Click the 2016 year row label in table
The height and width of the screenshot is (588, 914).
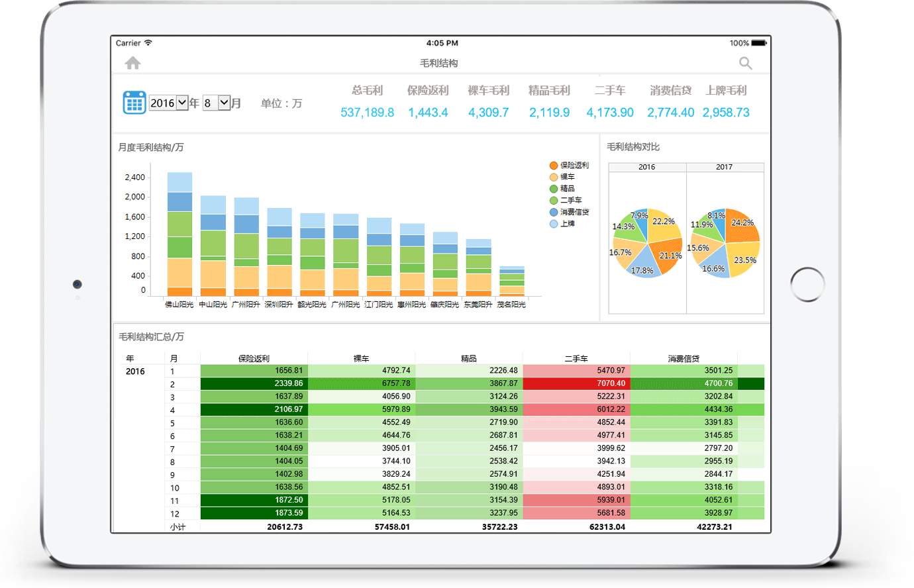pyautogui.click(x=135, y=371)
